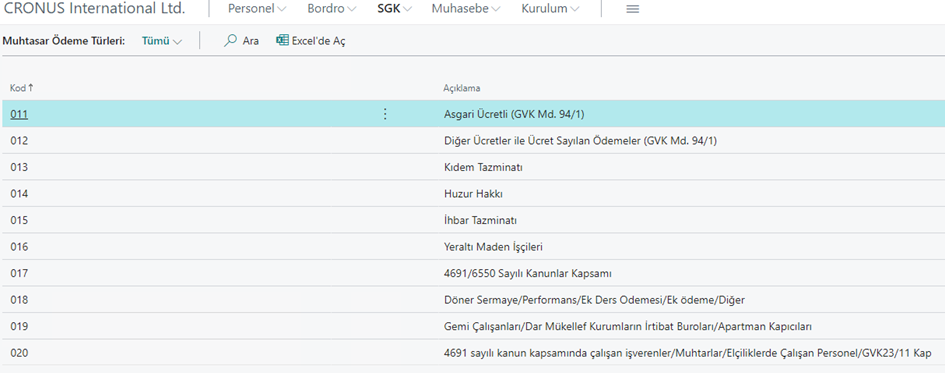This screenshot has width=945, height=373.
Task: Click description 4691 sayılı kanun kapsamında çalışan işverenler
Action: coord(687,353)
